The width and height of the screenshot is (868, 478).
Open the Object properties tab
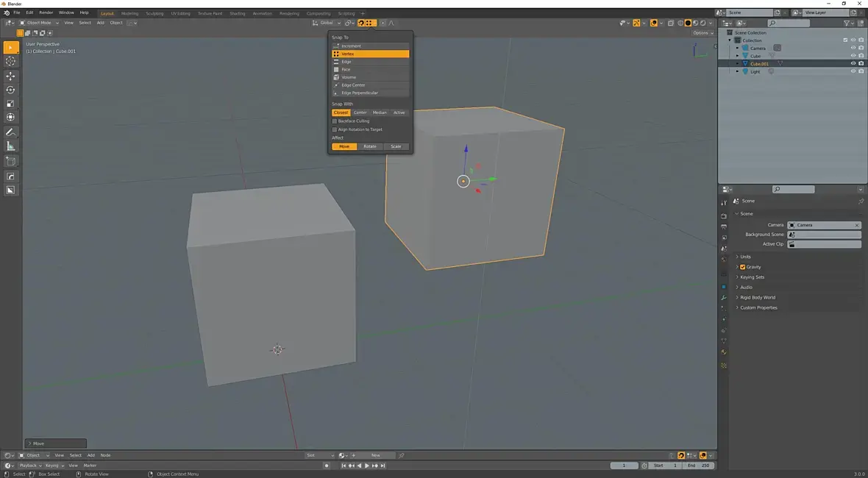click(x=724, y=287)
